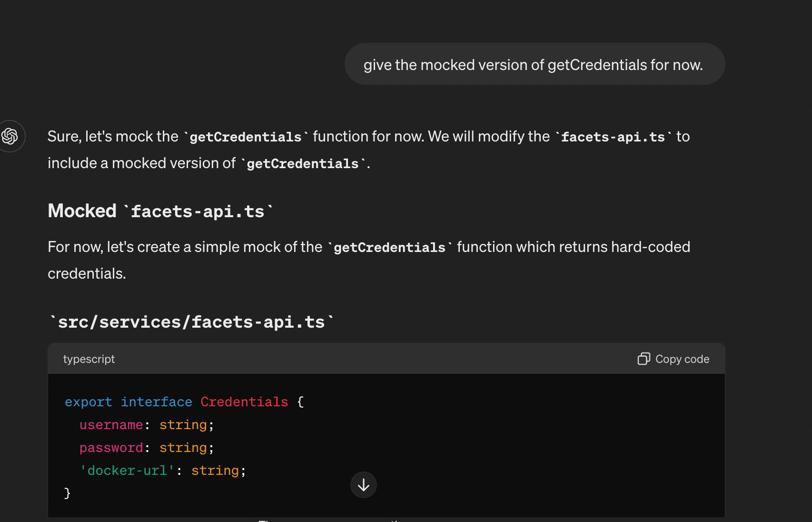Select the Copy code button
Screen dimensions: 812x522
[673, 359]
